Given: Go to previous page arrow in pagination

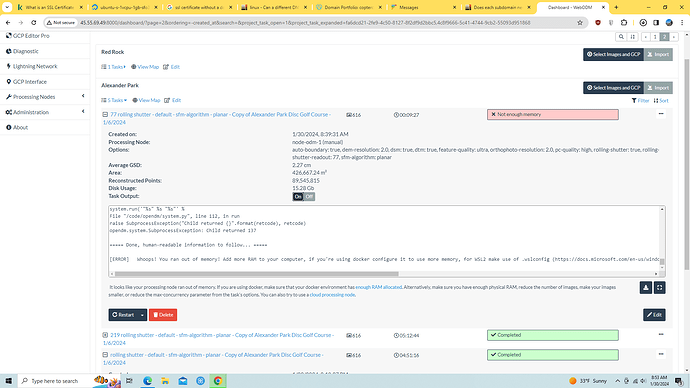Looking at the screenshot, I should [x=646, y=37].
